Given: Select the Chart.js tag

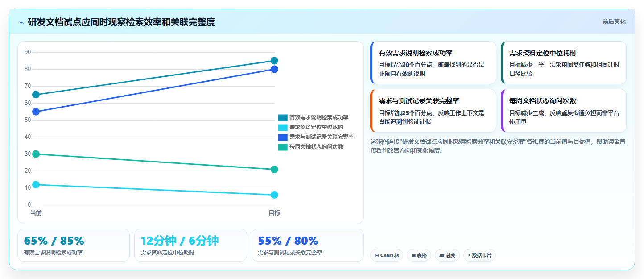Looking at the screenshot, I should click(387, 255).
